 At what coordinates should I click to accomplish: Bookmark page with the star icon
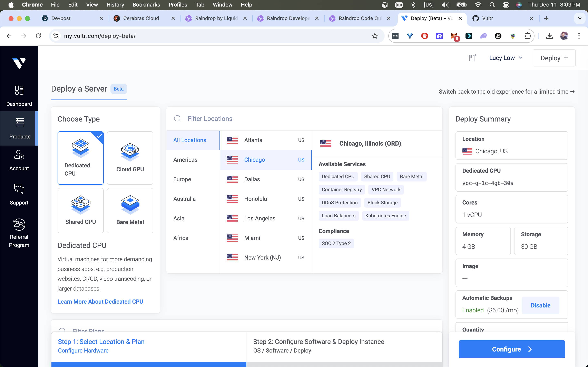375,36
